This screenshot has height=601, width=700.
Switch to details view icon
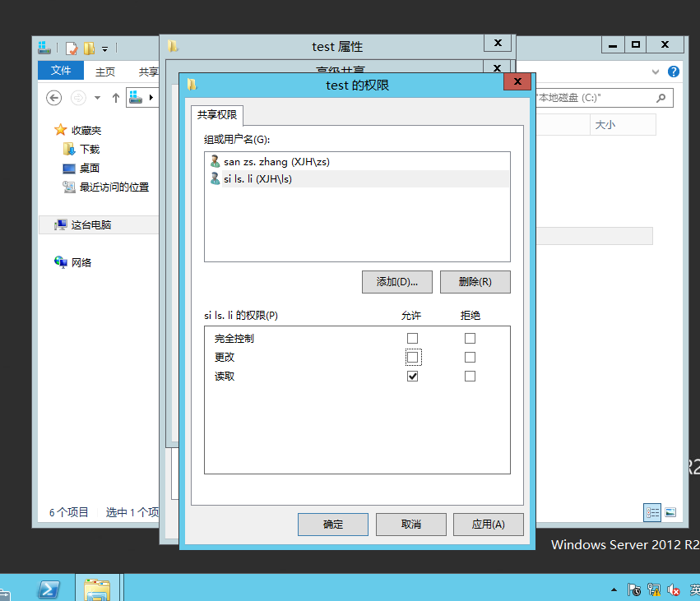pyautogui.click(x=652, y=512)
